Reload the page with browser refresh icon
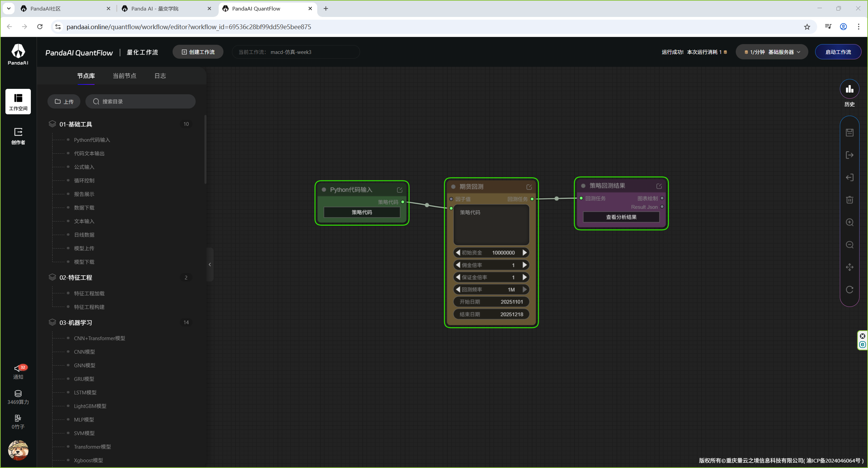The height and width of the screenshot is (468, 868). [40, 26]
